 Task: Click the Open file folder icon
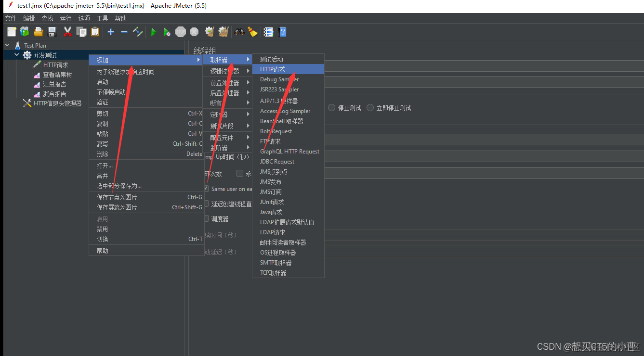point(38,32)
